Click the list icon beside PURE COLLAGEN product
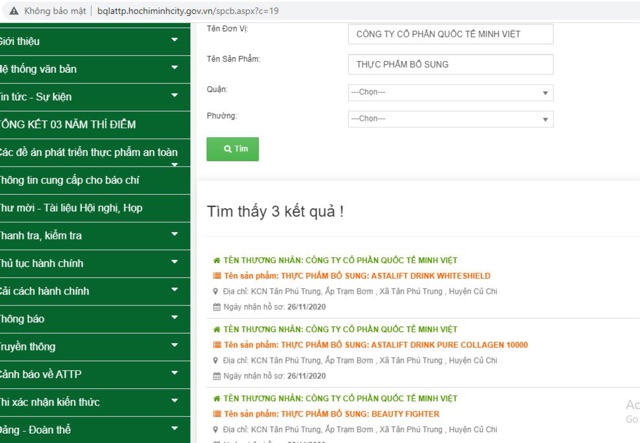640x443 pixels. point(217,345)
